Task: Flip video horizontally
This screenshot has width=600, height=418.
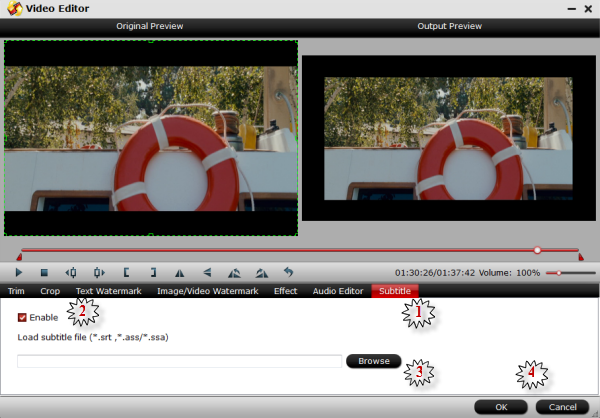Action: (179, 273)
